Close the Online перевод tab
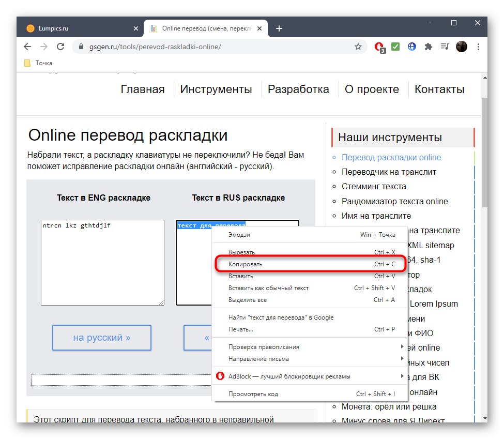This screenshot has width=504, height=439. 259,28
